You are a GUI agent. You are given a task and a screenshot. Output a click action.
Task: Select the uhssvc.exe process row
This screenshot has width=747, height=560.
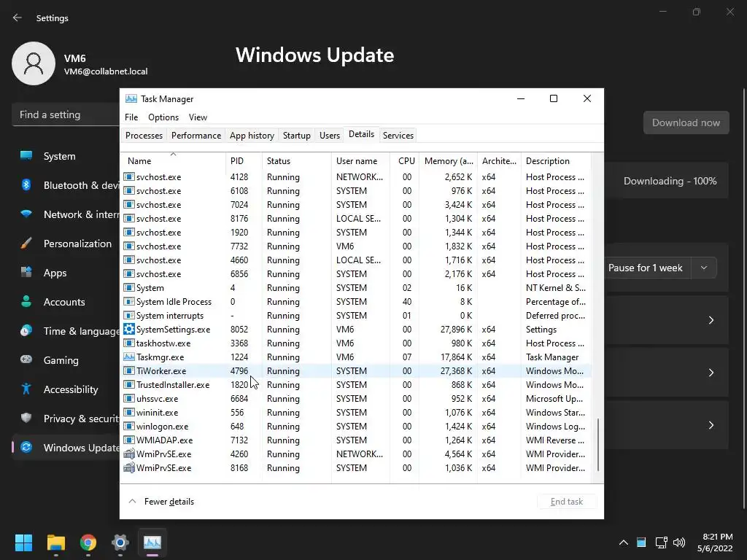click(x=356, y=399)
